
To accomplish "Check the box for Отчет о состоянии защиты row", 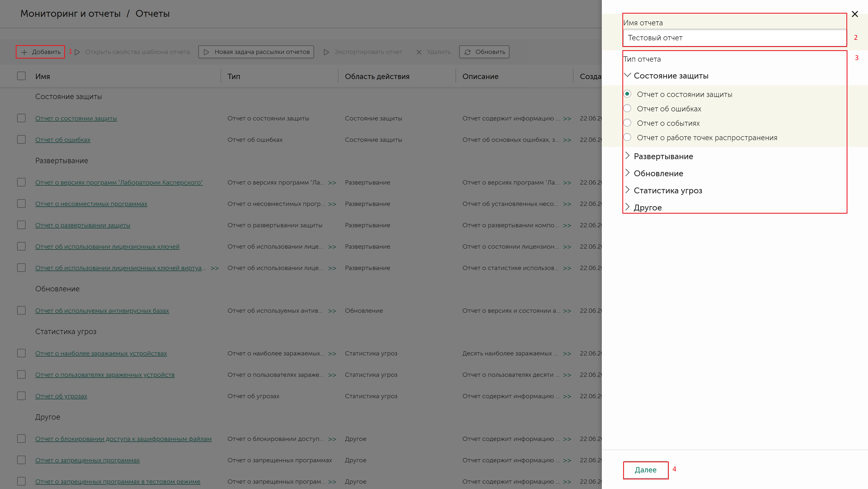I will pos(21,118).
